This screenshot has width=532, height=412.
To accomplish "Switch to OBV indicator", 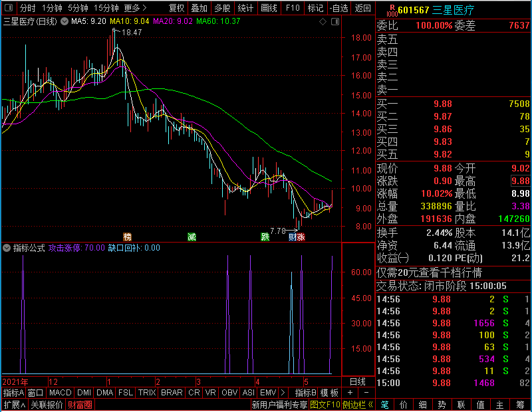I will tap(229, 393).
